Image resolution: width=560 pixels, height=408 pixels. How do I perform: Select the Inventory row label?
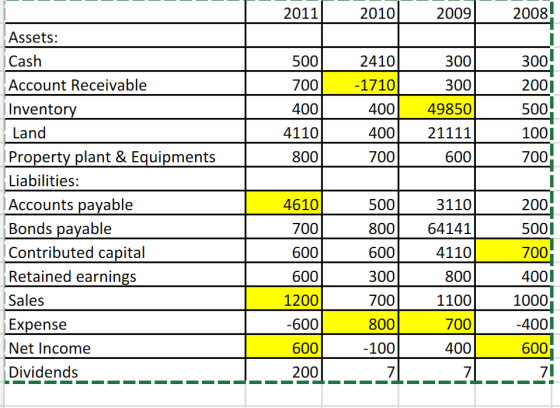[125, 107]
